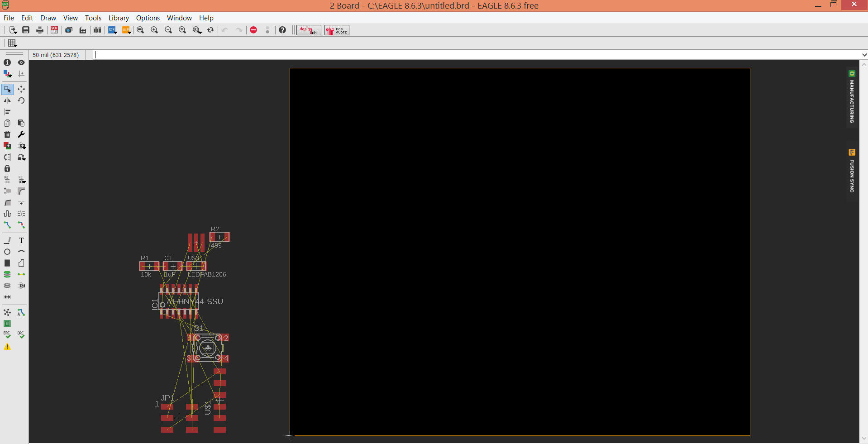Open the layer settings color dropdown
This screenshot has height=444, width=868.
point(8,74)
